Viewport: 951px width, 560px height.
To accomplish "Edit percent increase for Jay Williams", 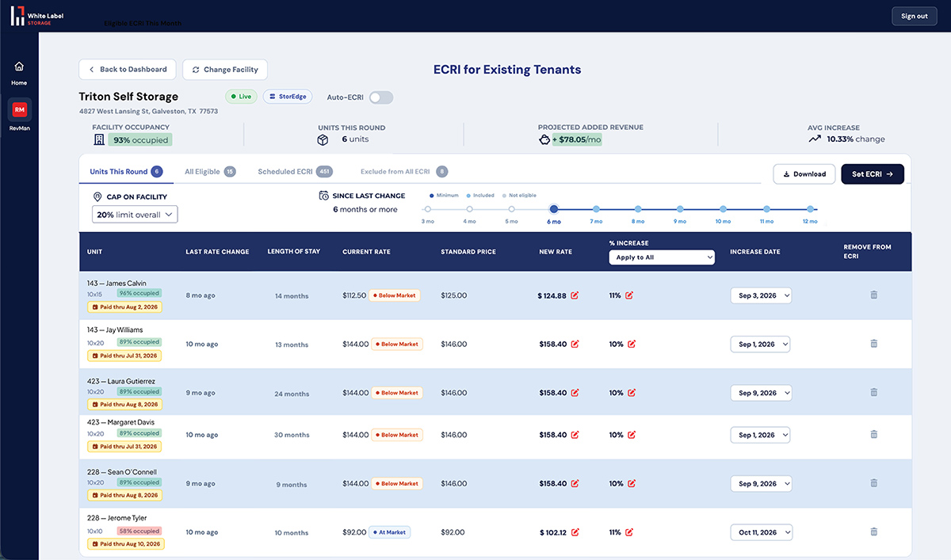I will (631, 345).
